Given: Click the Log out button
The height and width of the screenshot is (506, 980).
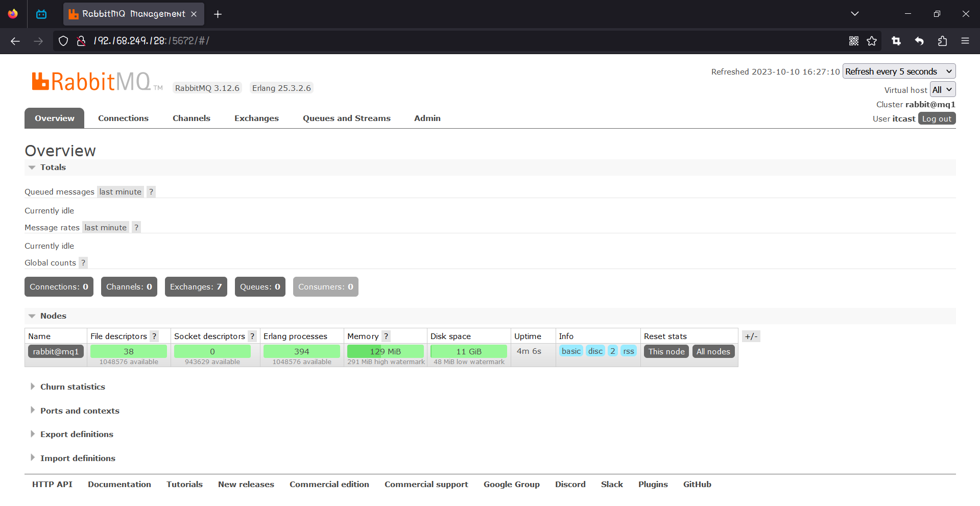Looking at the screenshot, I should pyautogui.click(x=937, y=118).
